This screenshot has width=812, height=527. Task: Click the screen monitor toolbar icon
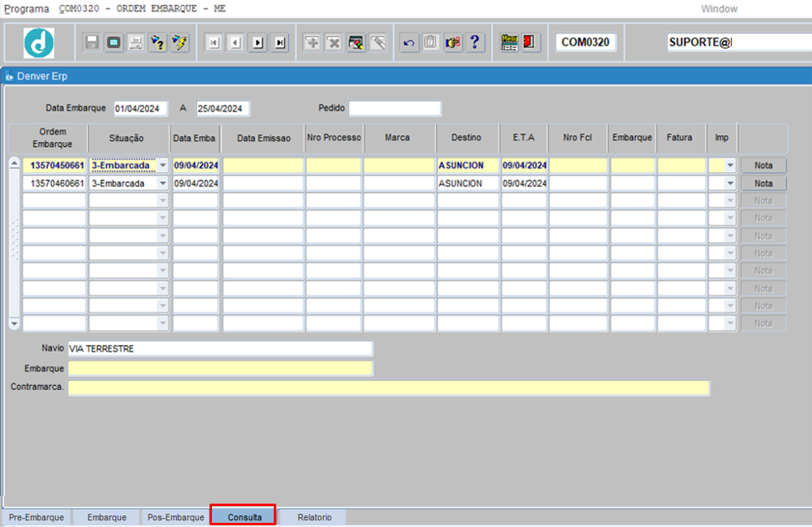click(114, 43)
